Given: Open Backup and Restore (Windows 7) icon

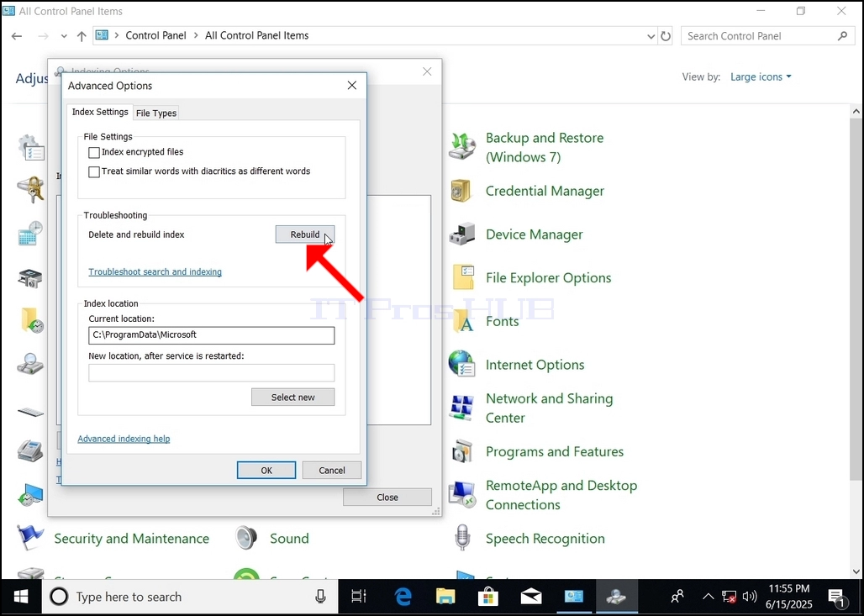Looking at the screenshot, I should (x=461, y=146).
